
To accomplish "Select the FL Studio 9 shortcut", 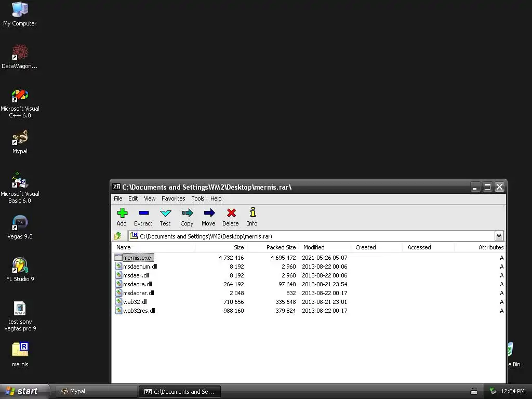I will click(x=20, y=270).
